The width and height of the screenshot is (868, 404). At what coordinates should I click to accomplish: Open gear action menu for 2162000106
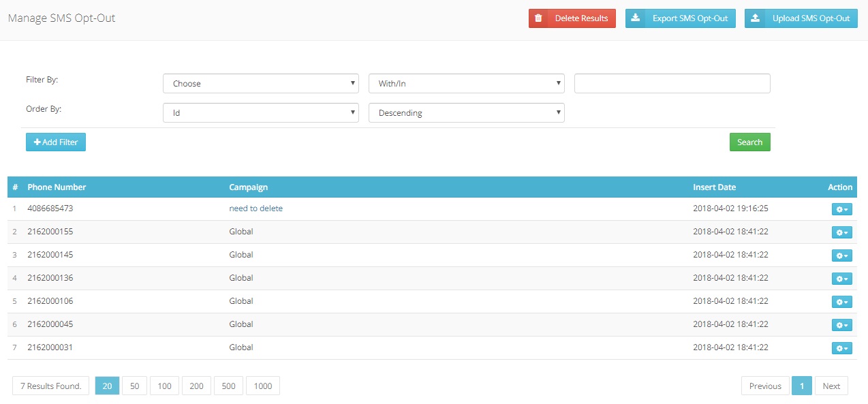tap(842, 302)
